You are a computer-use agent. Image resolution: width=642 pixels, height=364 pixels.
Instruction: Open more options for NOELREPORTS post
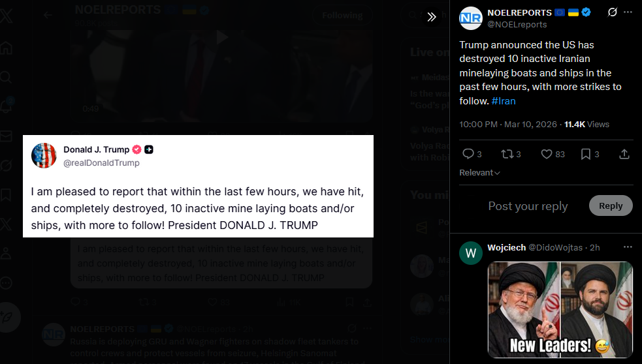[x=628, y=12]
